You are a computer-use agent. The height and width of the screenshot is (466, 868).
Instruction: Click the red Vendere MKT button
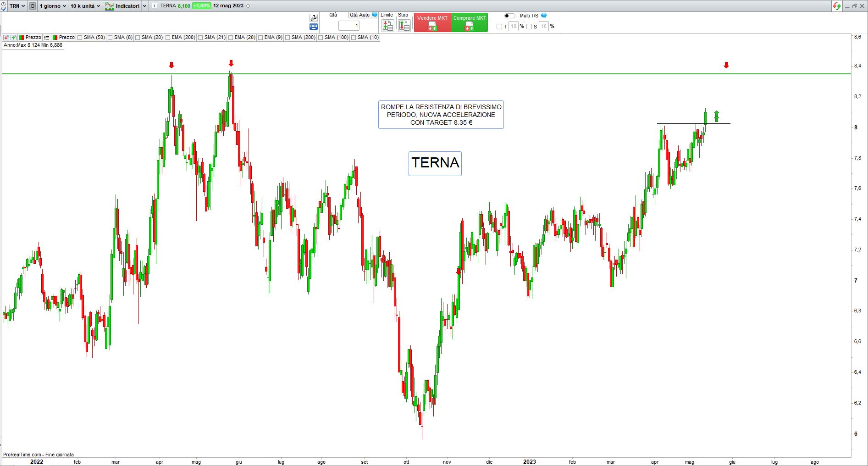[x=432, y=23]
